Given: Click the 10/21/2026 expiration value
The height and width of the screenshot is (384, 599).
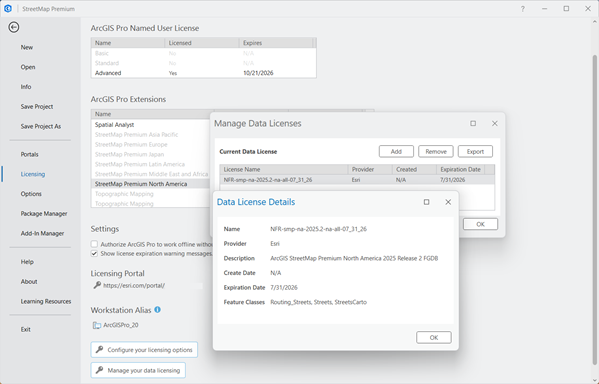Looking at the screenshot, I should point(258,73).
